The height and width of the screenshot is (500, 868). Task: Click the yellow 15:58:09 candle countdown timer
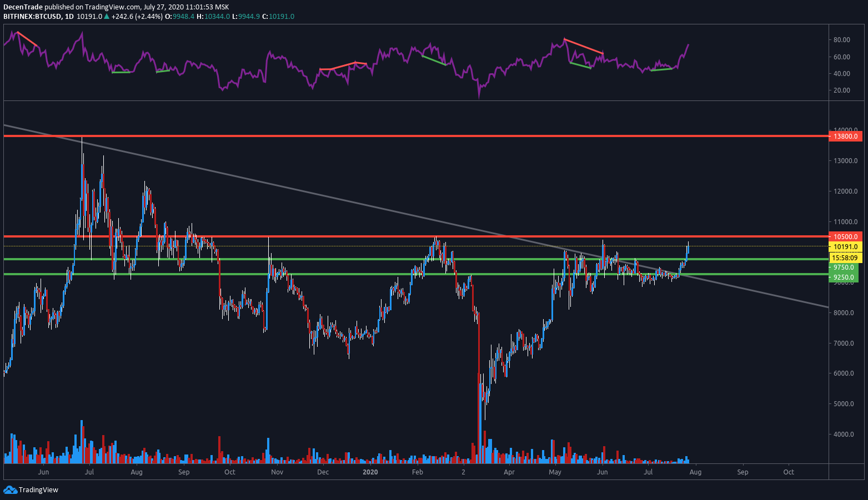845,257
